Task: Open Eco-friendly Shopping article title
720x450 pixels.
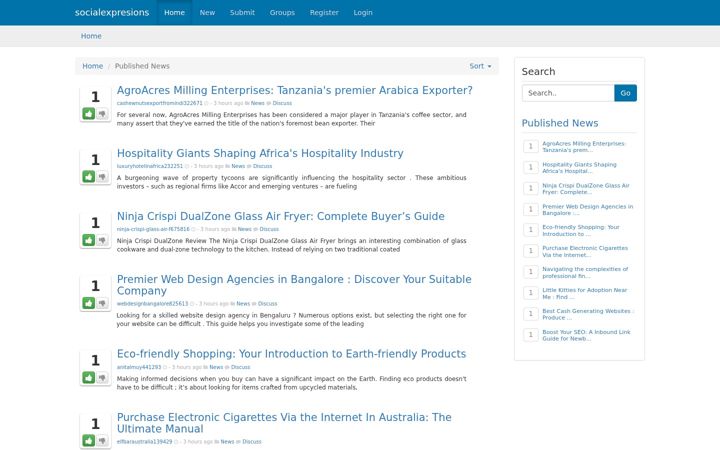Action: (x=291, y=354)
